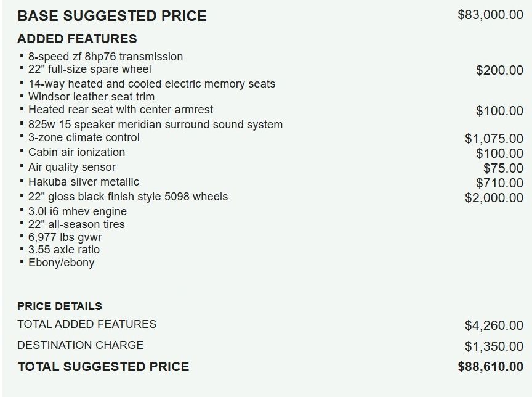
Task: Click Windsor leather seat trim entry
Action: pyautogui.click(x=91, y=97)
